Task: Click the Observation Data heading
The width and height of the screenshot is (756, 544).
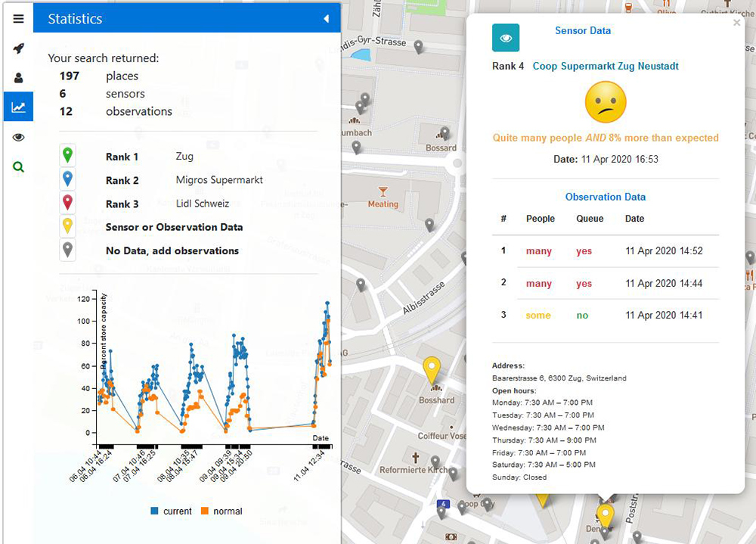Action: click(x=605, y=197)
